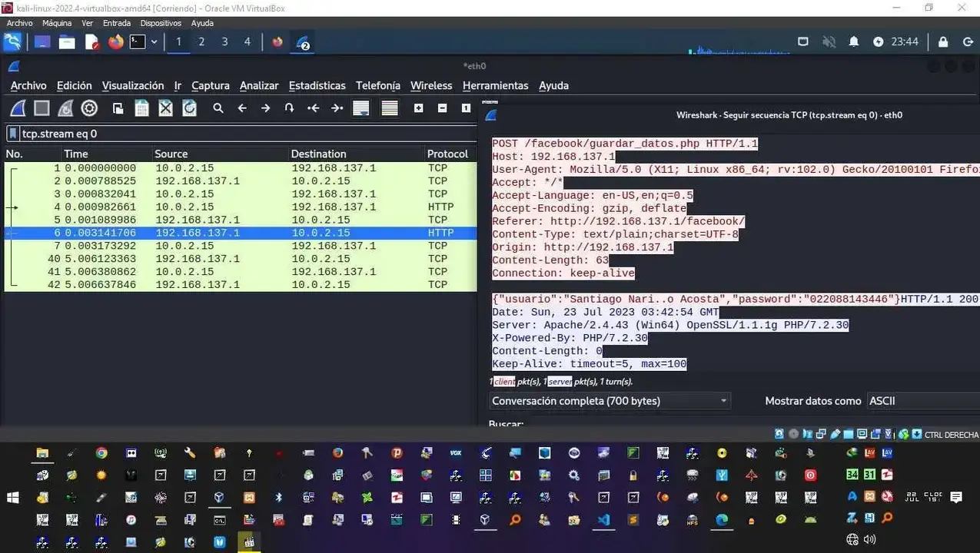Open the Estadísticas menu
The height and width of the screenshot is (553, 980).
[x=317, y=85]
